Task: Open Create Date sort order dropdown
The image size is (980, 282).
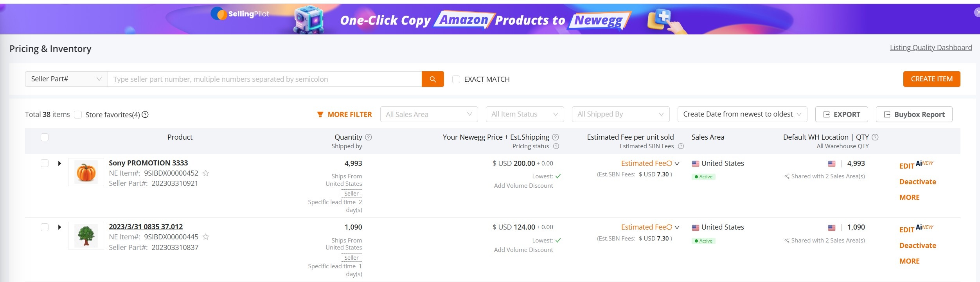Action: pos(742,114)
